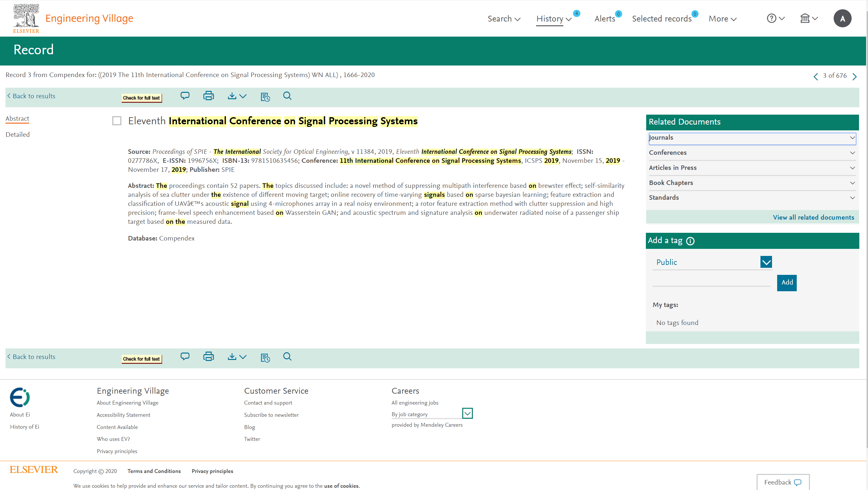Expand Journals related documents section

[x=752, y=138]
